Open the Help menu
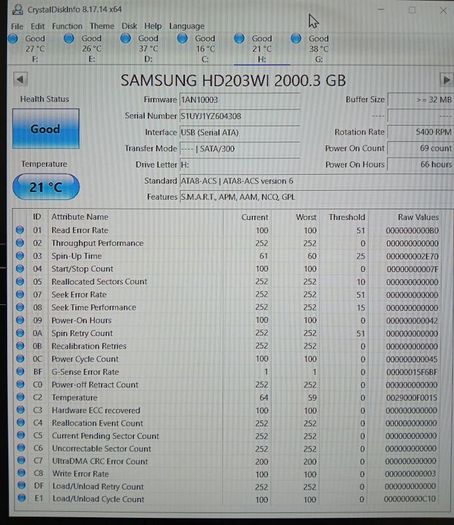Viewport: 454px width, 525px height. click(x=153, y=26)
